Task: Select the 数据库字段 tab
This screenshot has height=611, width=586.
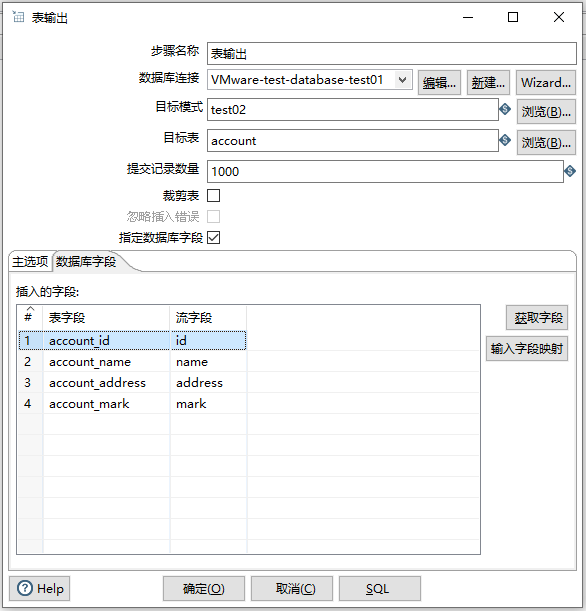Action: (x=86, y=261)
